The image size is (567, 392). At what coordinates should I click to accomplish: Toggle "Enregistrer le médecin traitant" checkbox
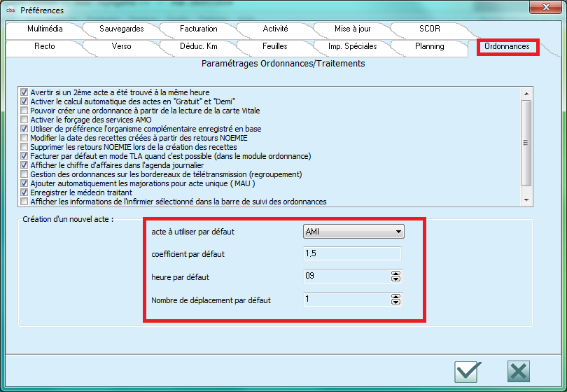(x=24, y=192)
